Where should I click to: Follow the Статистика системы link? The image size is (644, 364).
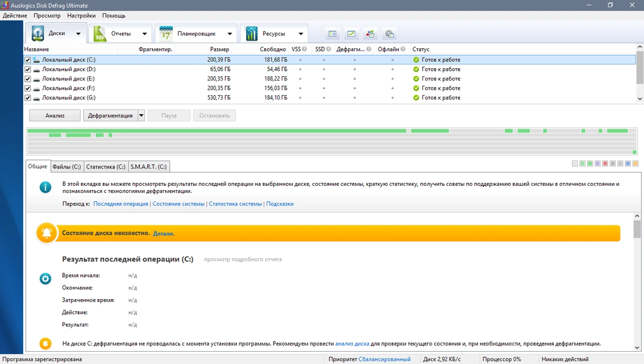click(236, 204)
